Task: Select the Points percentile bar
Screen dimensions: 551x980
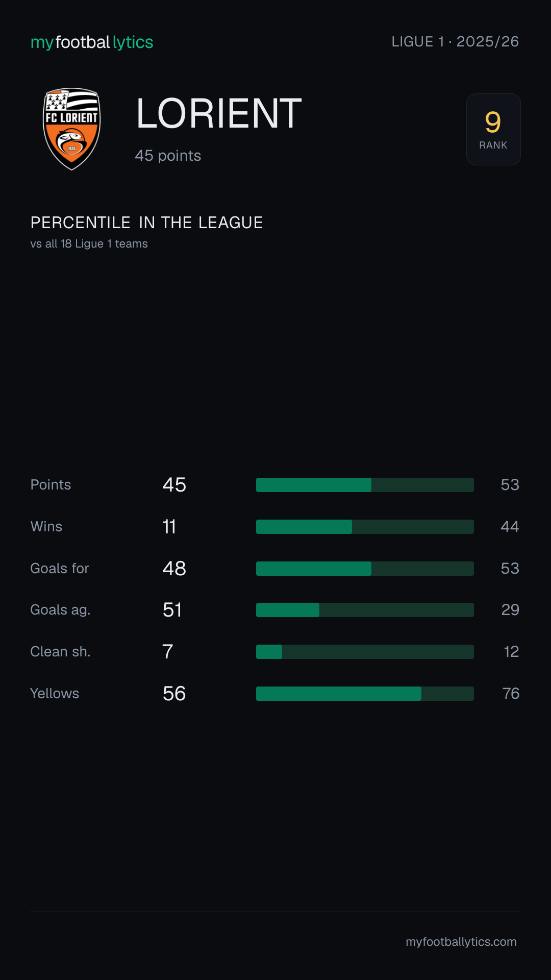Action: click(x=365, y=485)
